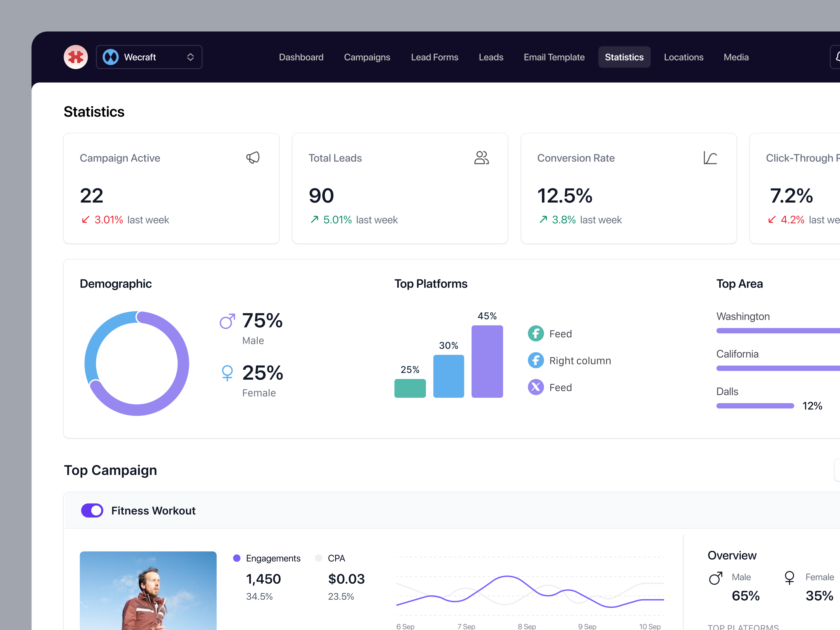This screenshot has height=630, width=840.
Task: Select the Engagements legend dot
Action: coord(237,558)
